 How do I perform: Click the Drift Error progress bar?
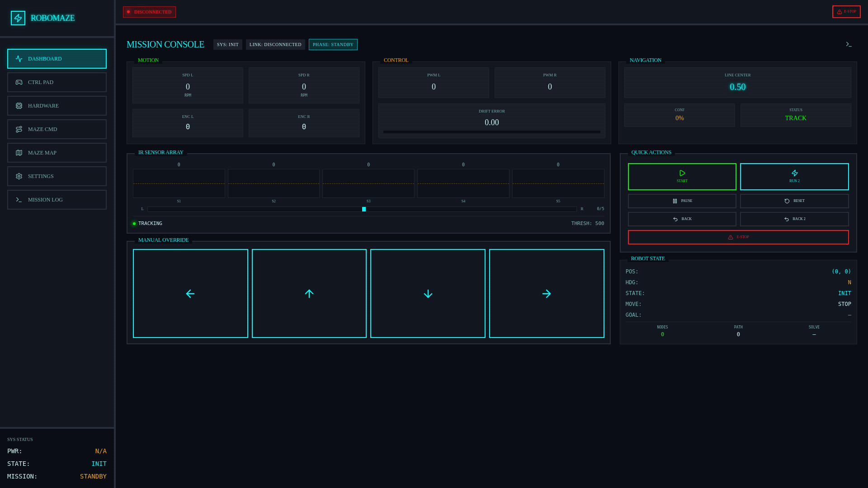492,132
